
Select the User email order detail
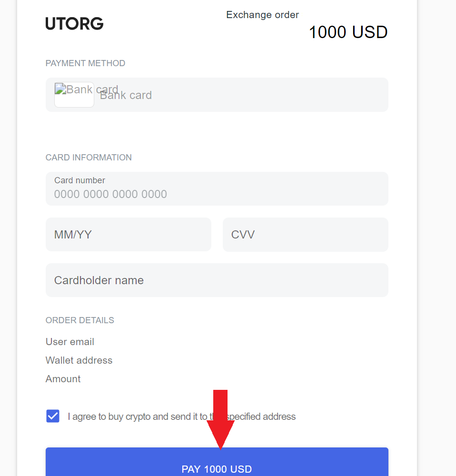click(x=70, y=342)
